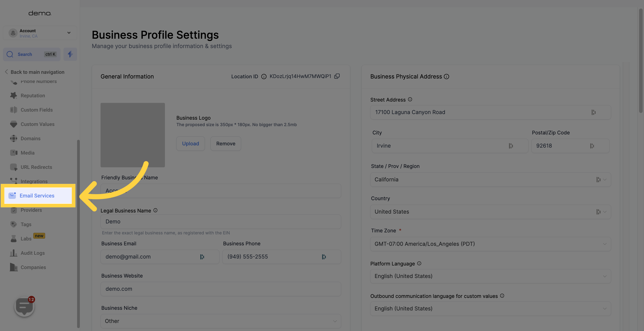Image resolution: width=644 pixels, height=331 pixels.
Task: Open Email Services in the sidebar
Action: (38, 195)
